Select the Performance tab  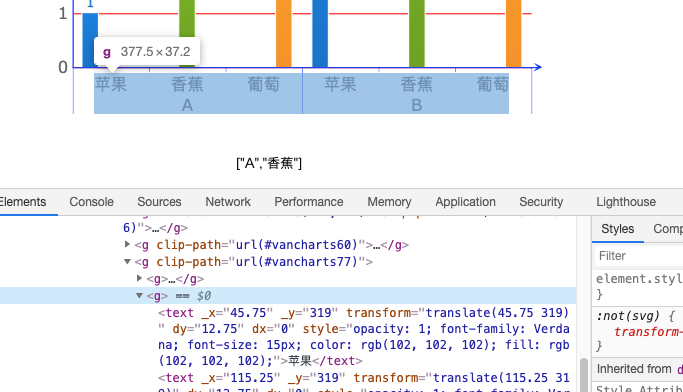click(x=308, y=202)
